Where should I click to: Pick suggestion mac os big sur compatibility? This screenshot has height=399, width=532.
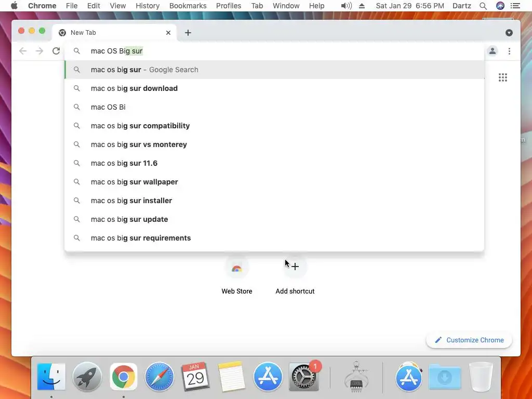click(274, 126)
